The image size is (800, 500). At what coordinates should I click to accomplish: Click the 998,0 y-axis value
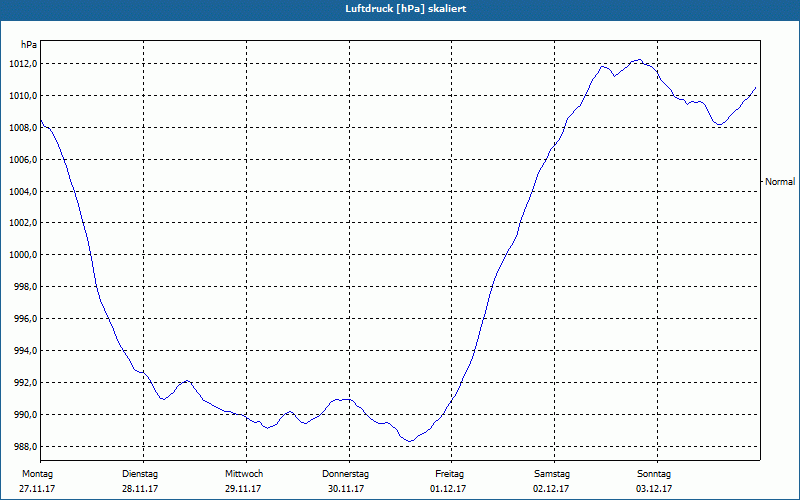(27, 287)
